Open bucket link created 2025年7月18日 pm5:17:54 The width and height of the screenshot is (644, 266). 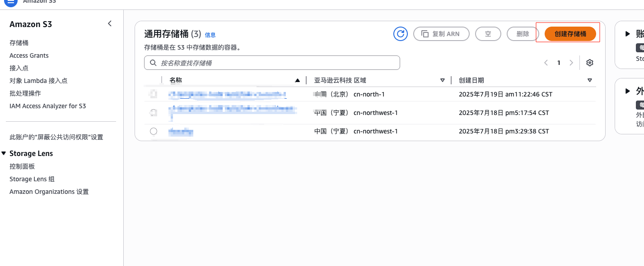click(x=233, y=112)
